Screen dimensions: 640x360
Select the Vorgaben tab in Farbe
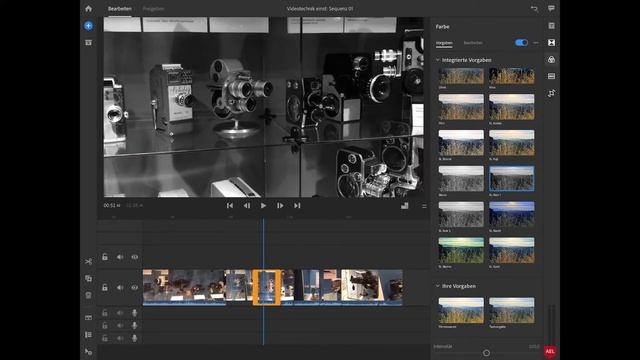(x=444, y=43)
